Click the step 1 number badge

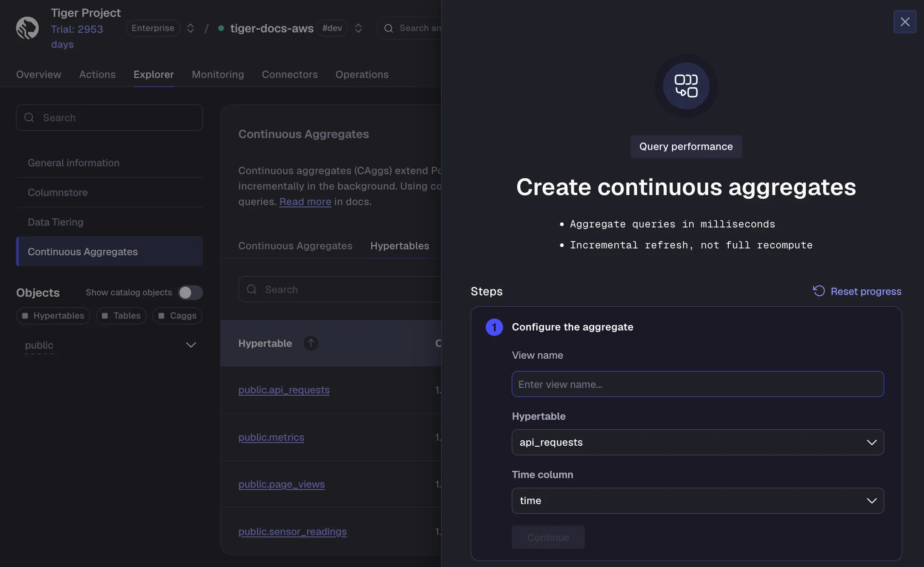[x=494, y=327]
